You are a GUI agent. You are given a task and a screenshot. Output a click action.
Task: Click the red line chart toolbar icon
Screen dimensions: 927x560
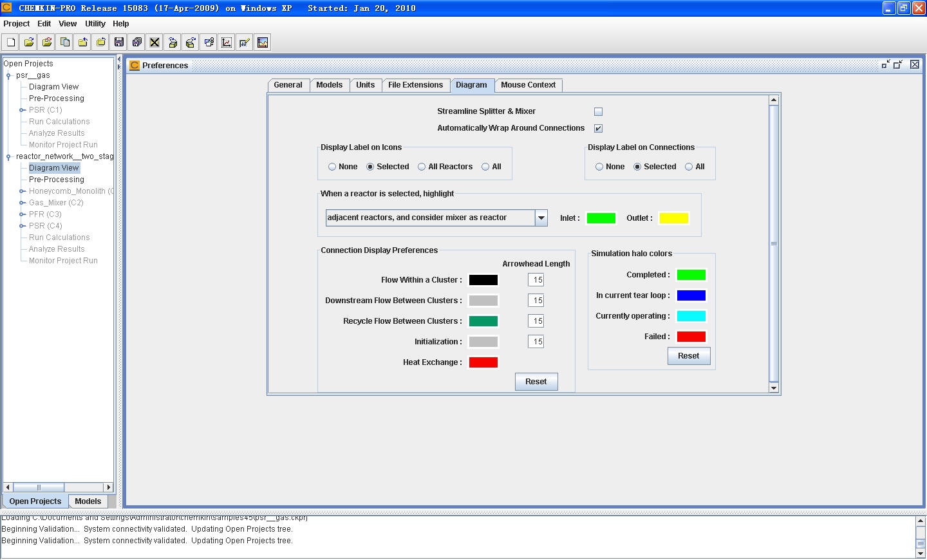point(227,42)
